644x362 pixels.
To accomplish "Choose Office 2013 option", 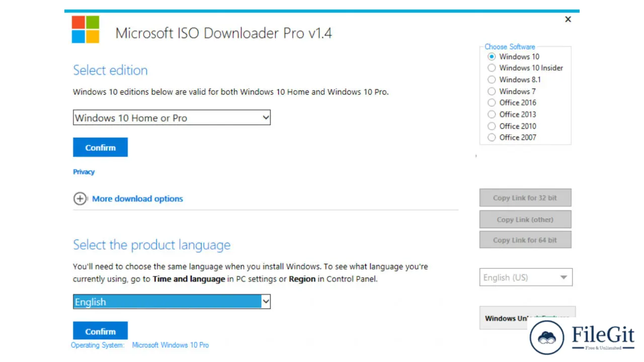I will tap(492, 114).
